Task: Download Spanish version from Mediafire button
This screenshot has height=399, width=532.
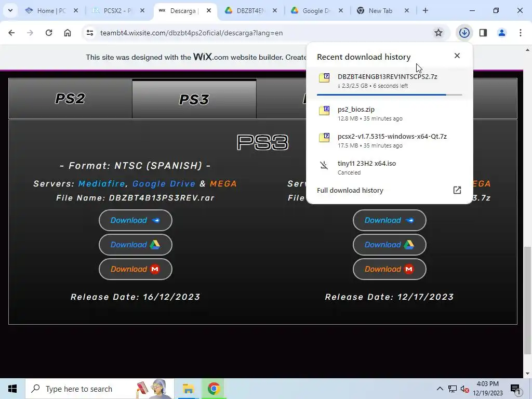Action: click(x=136, y=220)
